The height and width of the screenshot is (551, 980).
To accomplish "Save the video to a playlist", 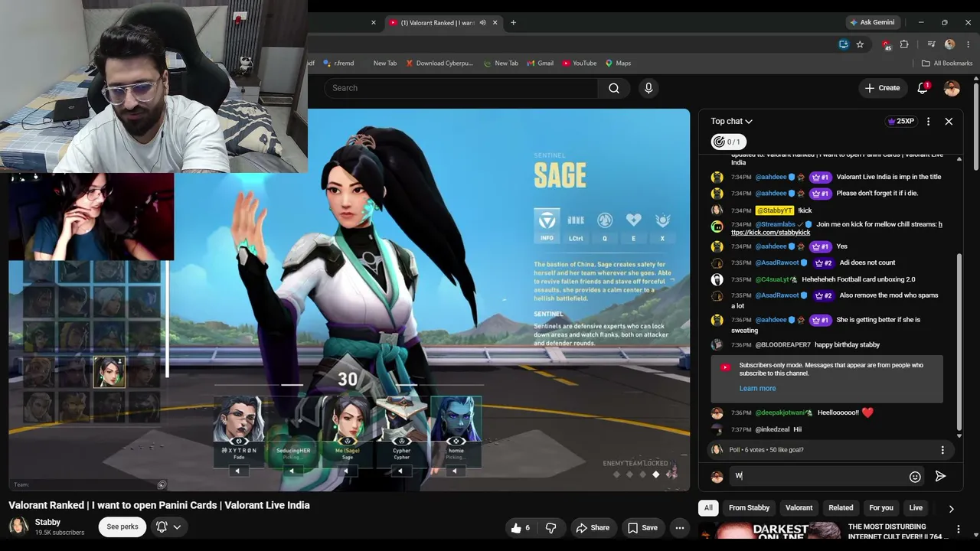I will (642, 527).
